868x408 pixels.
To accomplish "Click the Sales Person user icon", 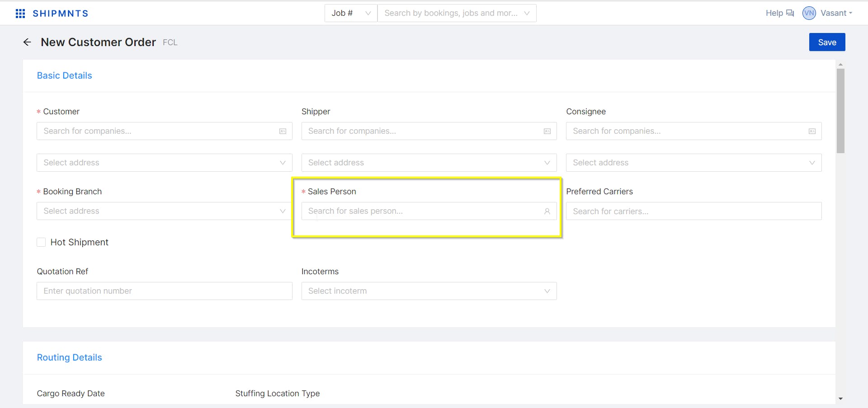I will (547, 211).
